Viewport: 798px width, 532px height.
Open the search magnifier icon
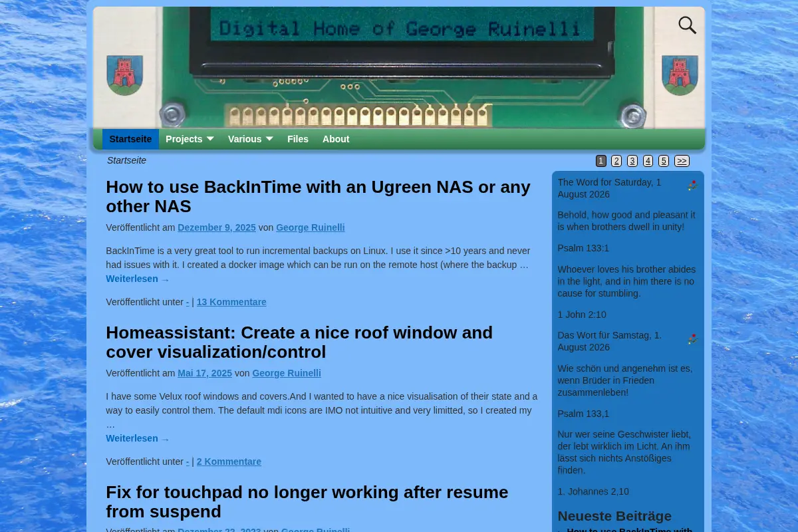tap(687, 25)
